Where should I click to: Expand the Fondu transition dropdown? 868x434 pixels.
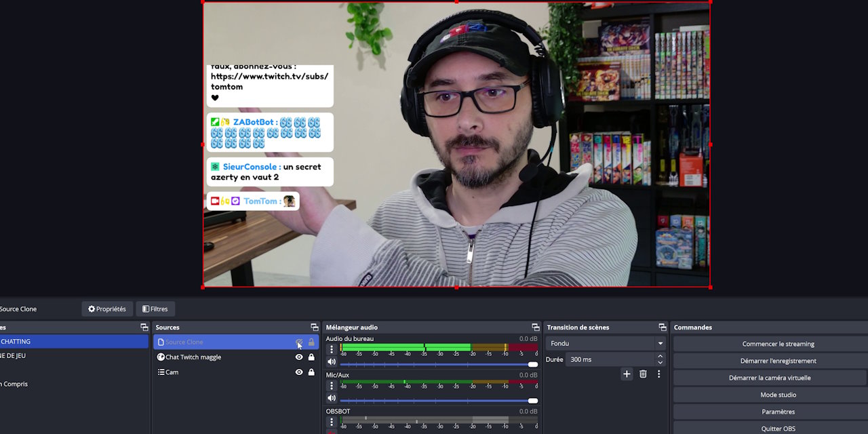pos(660,344)
